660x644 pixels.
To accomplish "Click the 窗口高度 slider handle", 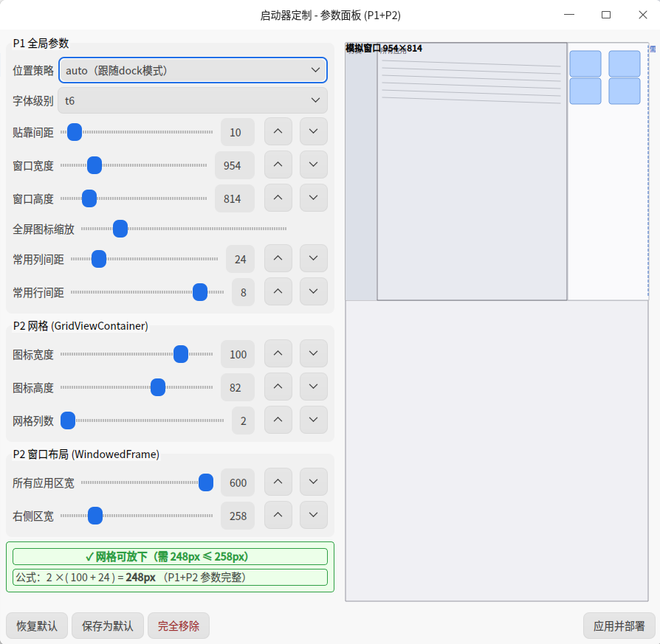I will click(89, 198).
